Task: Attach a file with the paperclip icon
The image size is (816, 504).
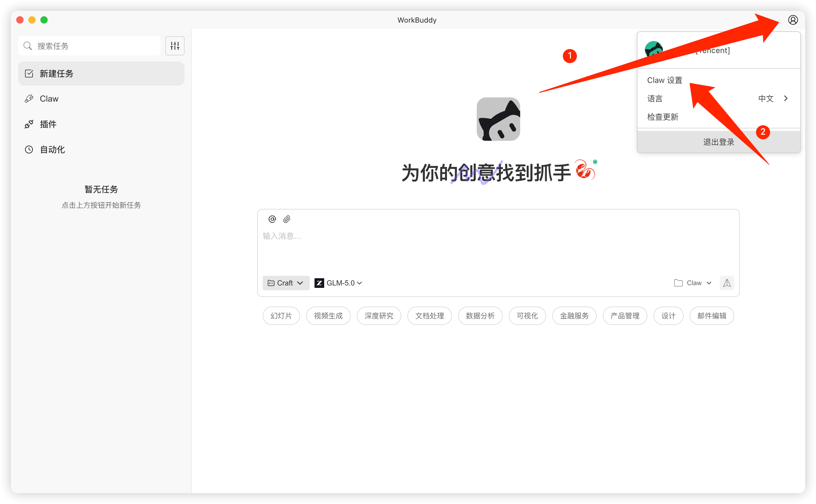Action: point(287,219)
